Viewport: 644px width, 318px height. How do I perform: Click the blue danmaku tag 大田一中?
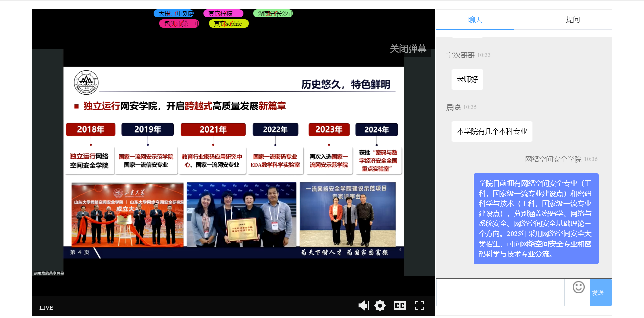click(x=174, y=14)
